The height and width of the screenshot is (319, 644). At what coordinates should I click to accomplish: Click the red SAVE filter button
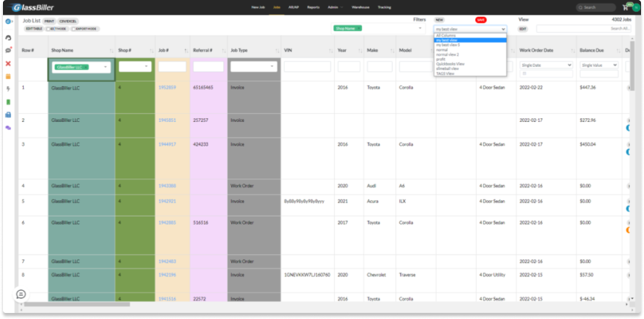click(x=480, y=20)
